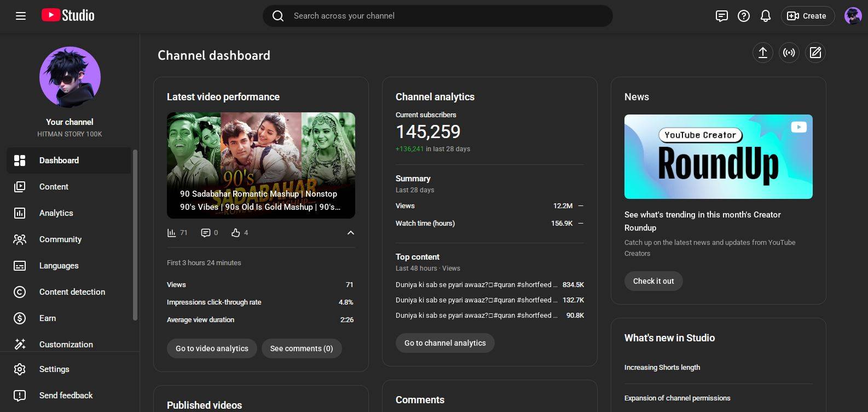Click the upload videos arrow icon

762,53
